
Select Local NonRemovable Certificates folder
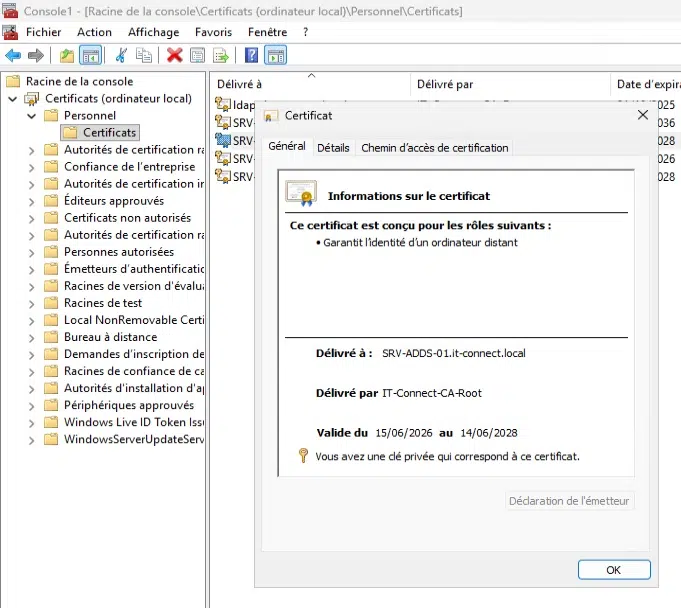[x=124, y=320]
